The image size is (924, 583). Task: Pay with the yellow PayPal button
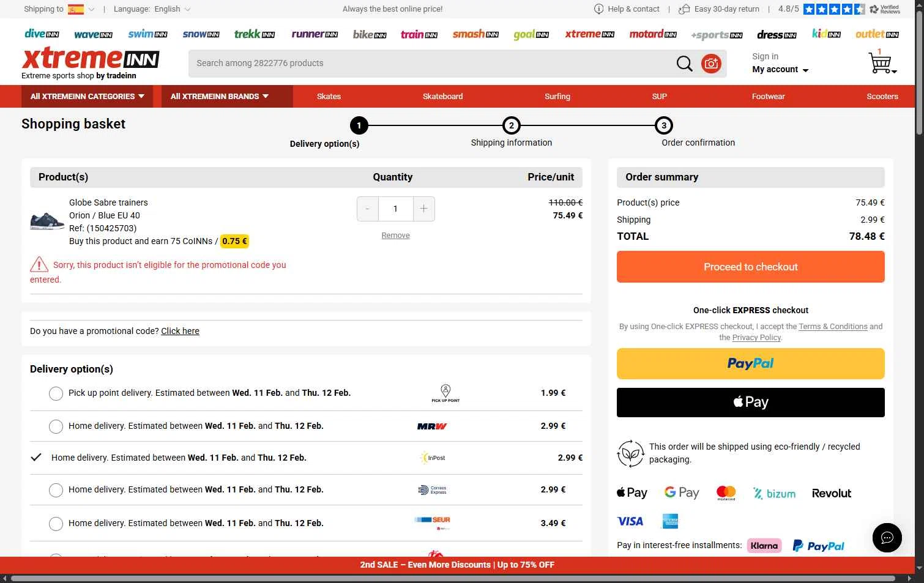point(750,364)
